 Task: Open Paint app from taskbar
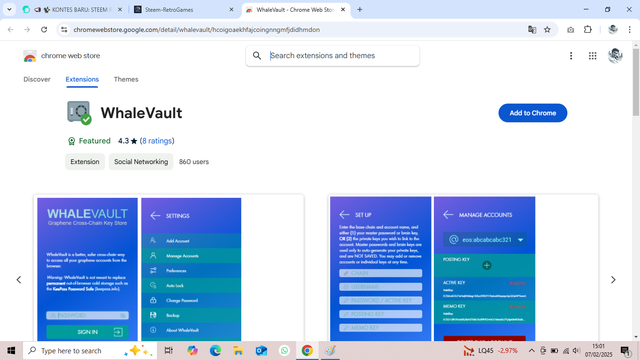pos(330,351)
